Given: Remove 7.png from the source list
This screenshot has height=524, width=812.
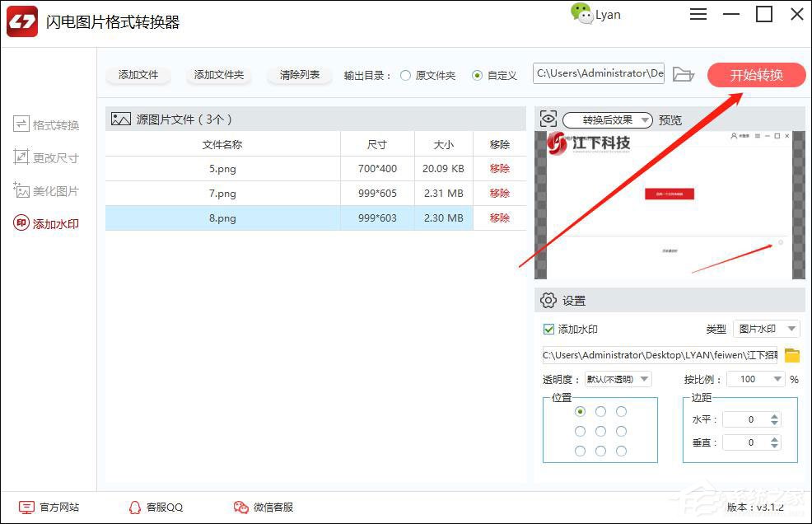Looking at the screenshot, I should pos(499,193).
